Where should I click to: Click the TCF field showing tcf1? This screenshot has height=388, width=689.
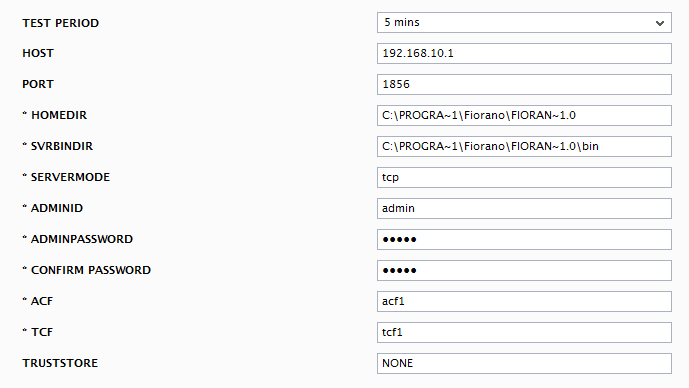524,332
